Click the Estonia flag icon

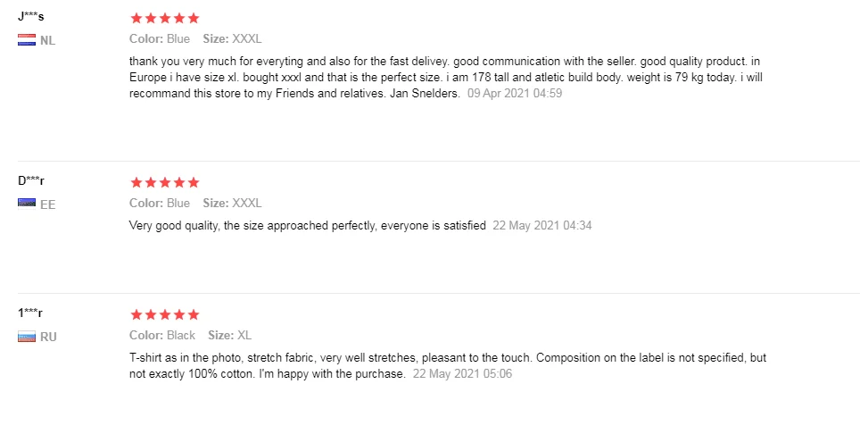pyautogui.click(x=26, y=204)
